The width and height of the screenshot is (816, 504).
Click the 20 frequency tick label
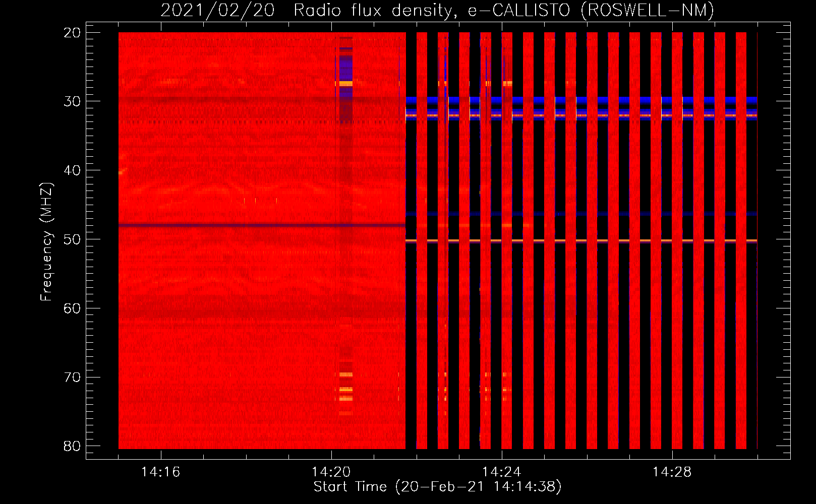[x=73, y=33]
